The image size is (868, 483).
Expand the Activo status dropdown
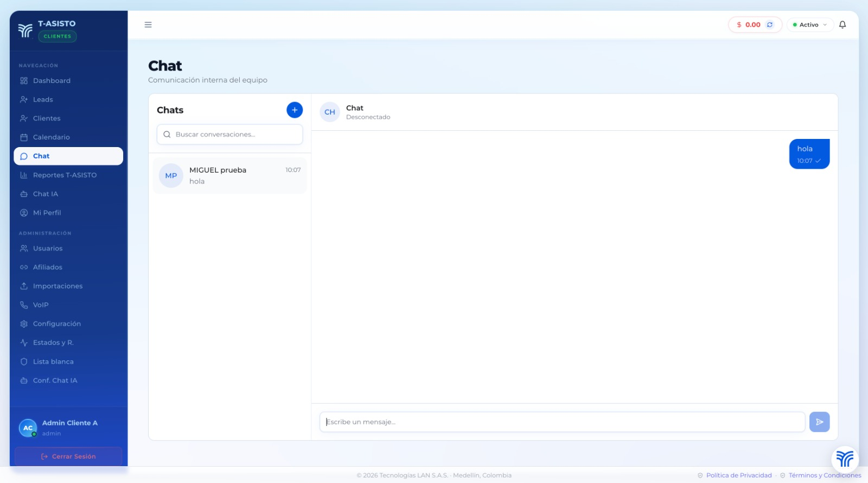(x=809, y=25)
